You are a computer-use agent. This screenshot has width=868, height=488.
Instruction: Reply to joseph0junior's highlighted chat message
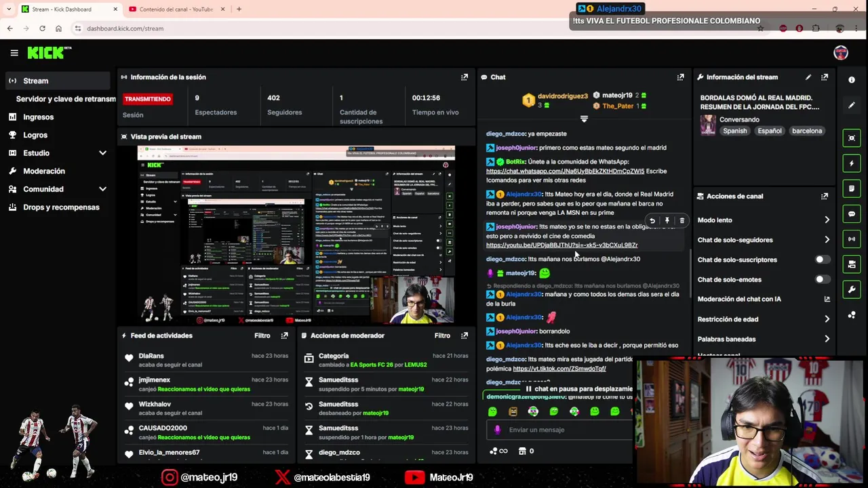[x=652, y=220]
